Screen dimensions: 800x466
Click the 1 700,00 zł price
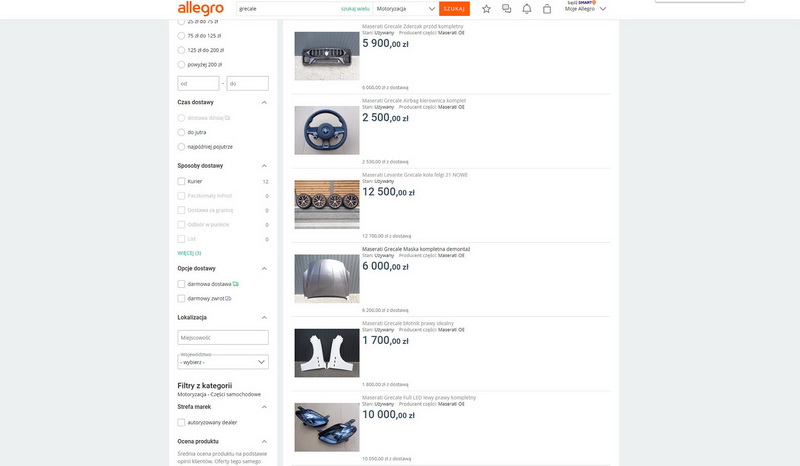pos(385,341)
